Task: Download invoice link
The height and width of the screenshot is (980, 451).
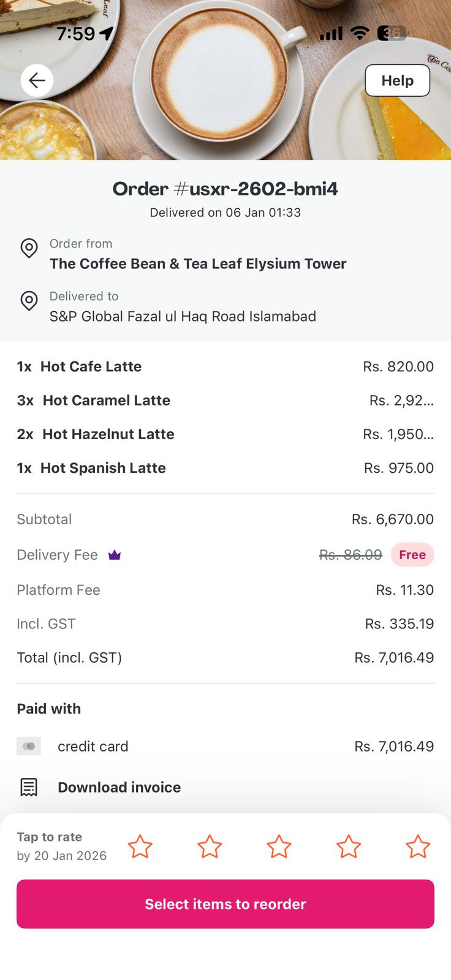Action: 119,787
